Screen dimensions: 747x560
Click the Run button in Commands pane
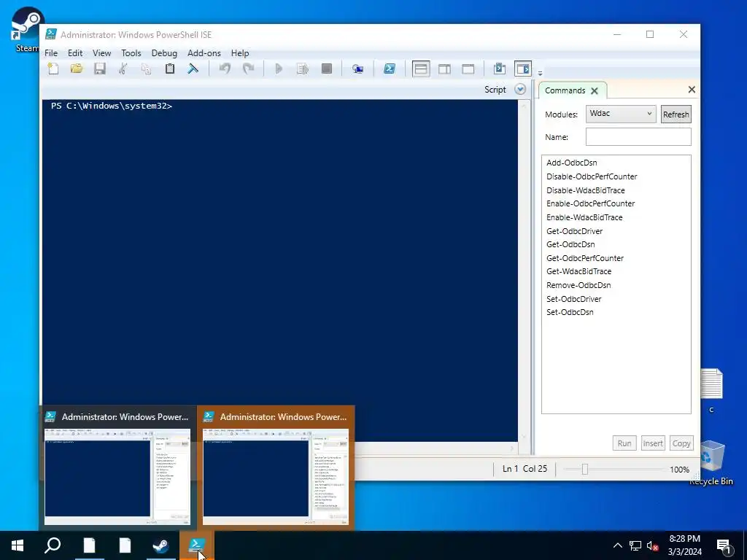624,443
